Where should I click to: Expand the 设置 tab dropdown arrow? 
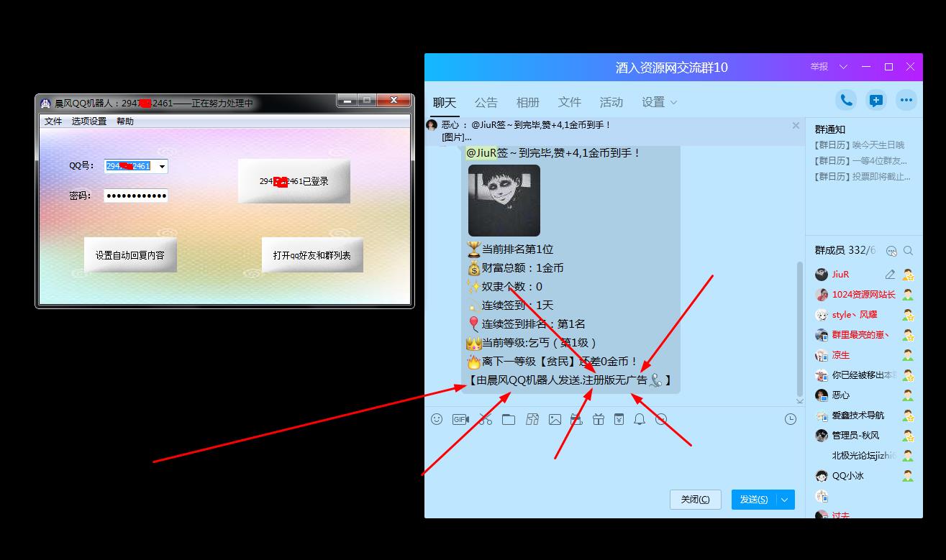pyautogui.click(x=673, y=103)
